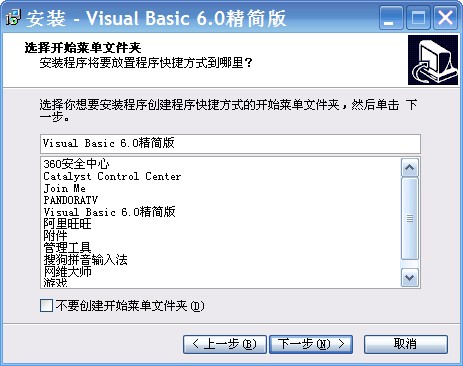Click the scrollbar up arrow in folder list

point(410,168)
